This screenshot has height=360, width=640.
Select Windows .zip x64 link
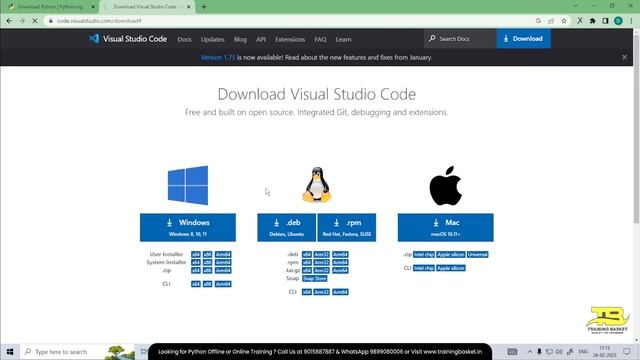pos(196,270)
